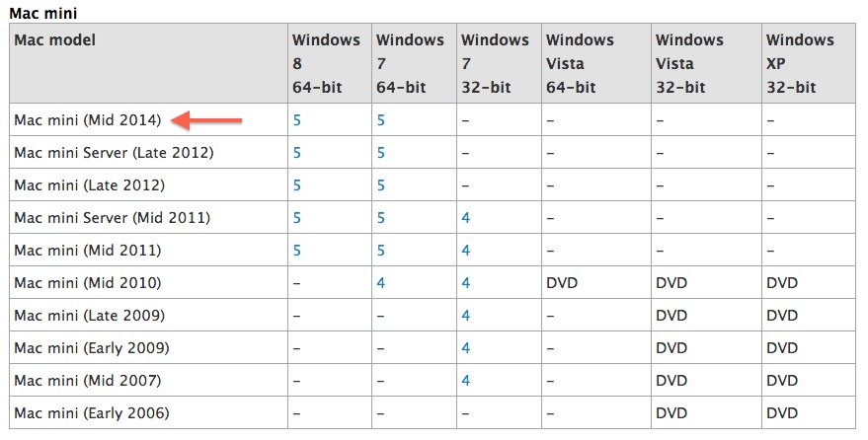Open Windows 7 64-bit link for Mac mini (Mid 2010)
This screenshot has height=440, width=868.
pyautogui.click(x=381, y=283)
